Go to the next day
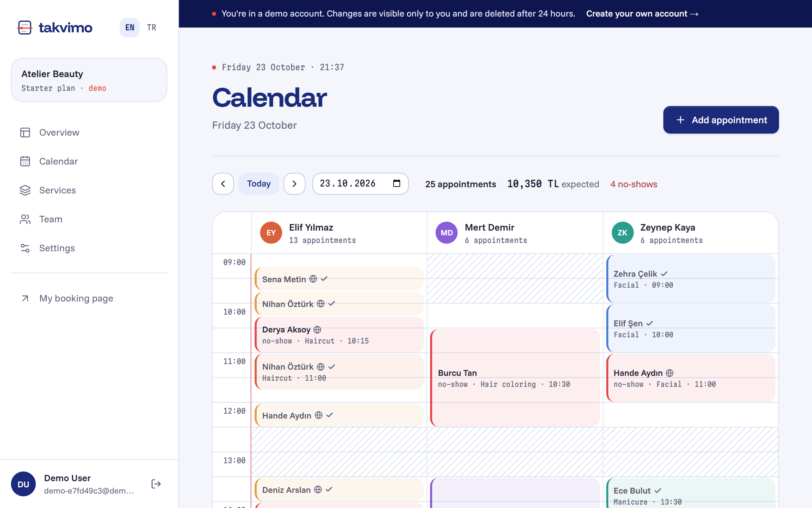Screen dimensions: 812x508 [295, 184]
